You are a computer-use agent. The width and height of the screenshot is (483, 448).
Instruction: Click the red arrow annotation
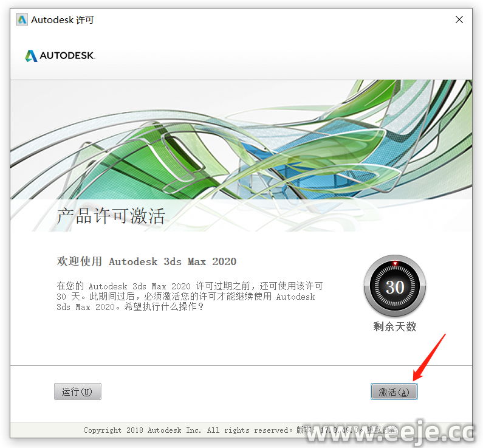click(429, 357)
